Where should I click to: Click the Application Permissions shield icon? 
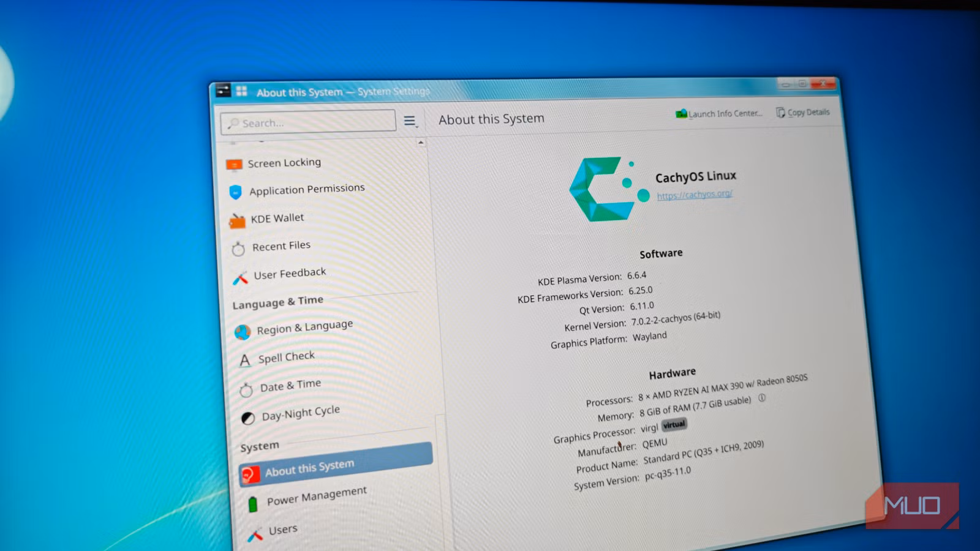(235, 192)
